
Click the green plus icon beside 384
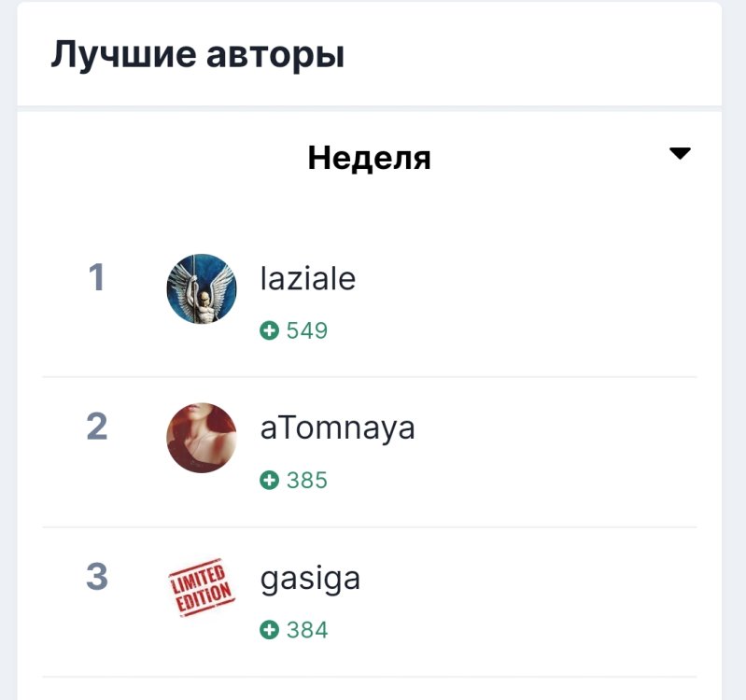click(270, 630)
